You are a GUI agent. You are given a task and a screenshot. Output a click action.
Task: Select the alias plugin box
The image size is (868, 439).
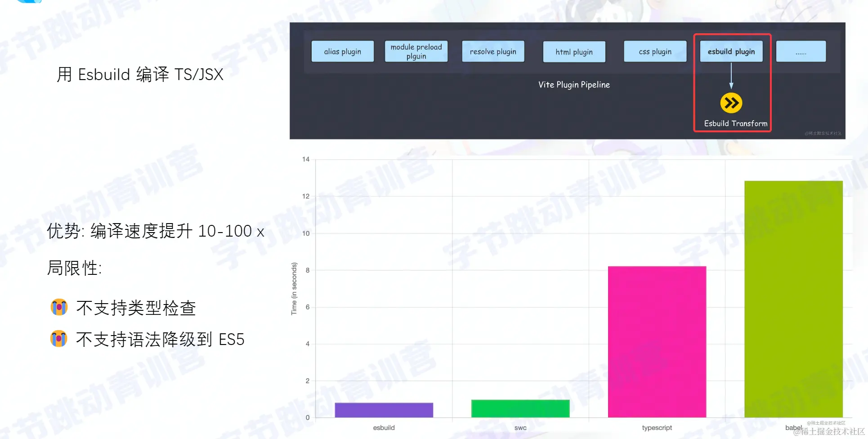click(x=343, y=51)
